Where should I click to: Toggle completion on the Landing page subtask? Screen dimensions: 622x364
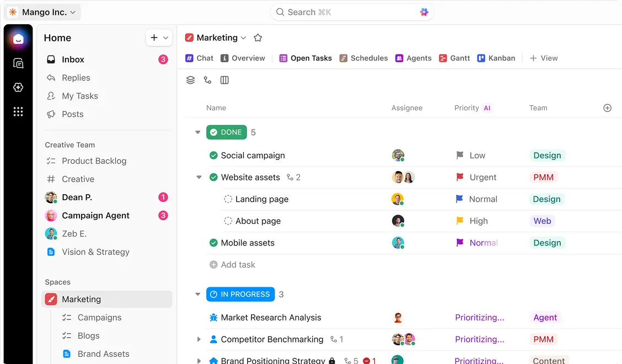click(228, 199)
